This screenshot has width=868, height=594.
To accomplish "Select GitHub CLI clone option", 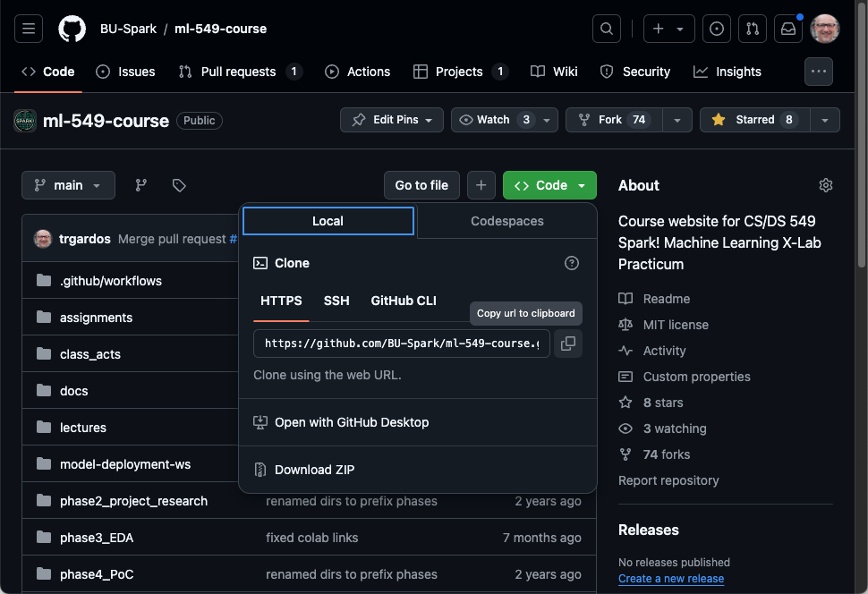I will (x=404, y=301).
